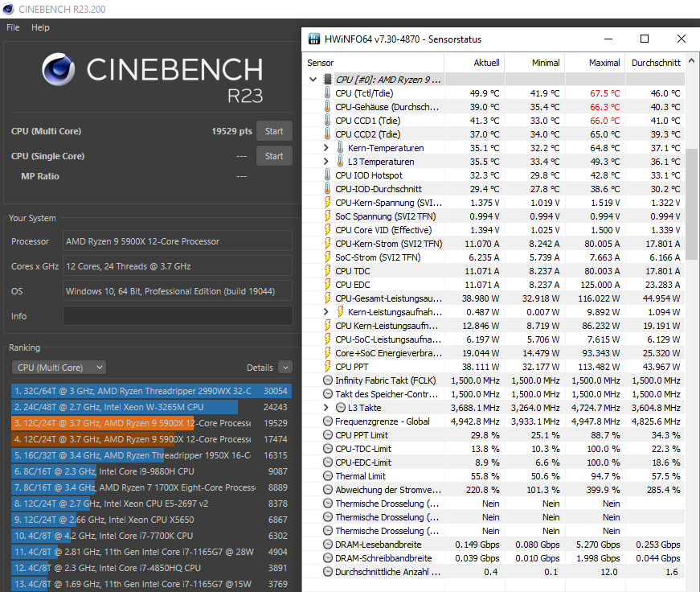Select the Ryzen 9 5900X entry scoring 17474
Viewport: 700px width, 592px height.
151,439
